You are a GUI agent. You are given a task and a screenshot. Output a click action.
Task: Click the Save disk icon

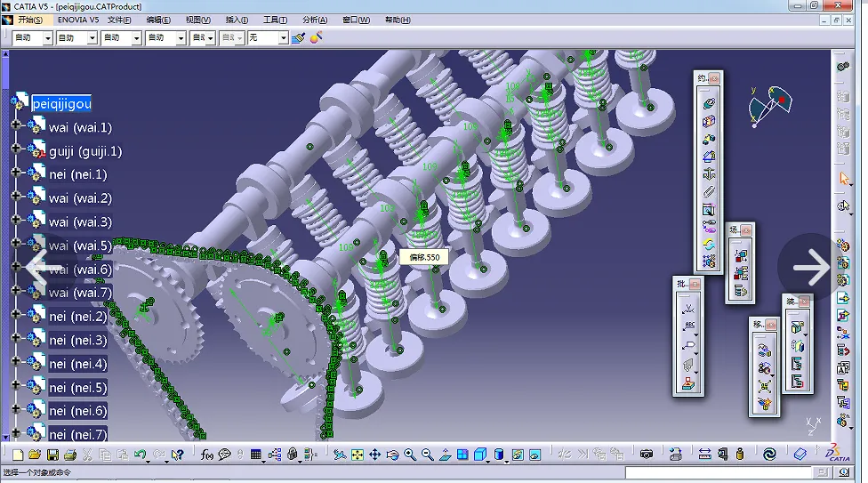[52, 455]
